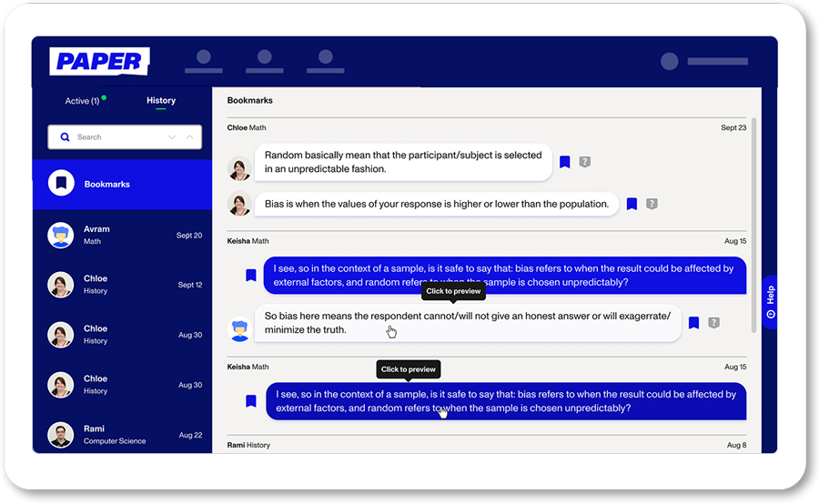Screen dimensions: 819x504
Task: Click the up chevron in search box
Action: [x=189, y=136]
